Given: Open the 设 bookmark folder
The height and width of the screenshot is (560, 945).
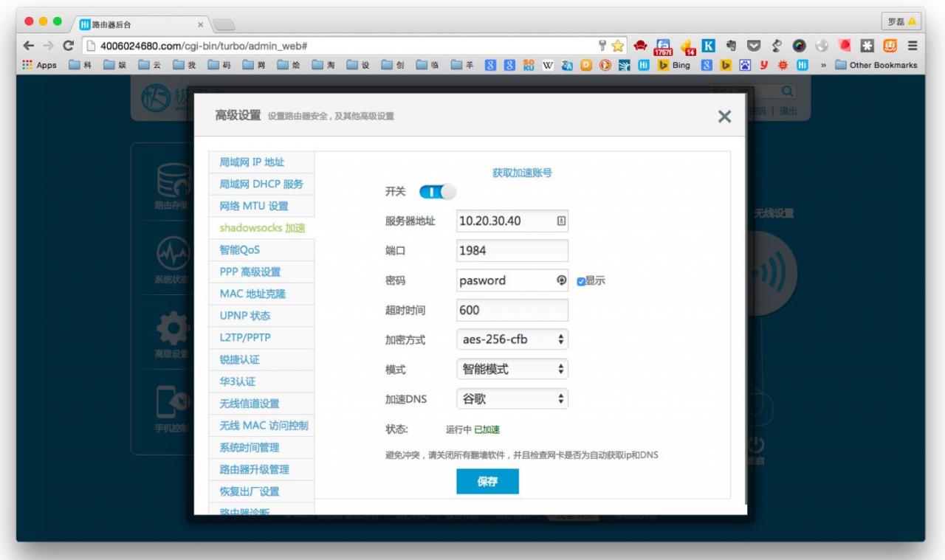Looking at the screenshot, I should pos(357,65).
